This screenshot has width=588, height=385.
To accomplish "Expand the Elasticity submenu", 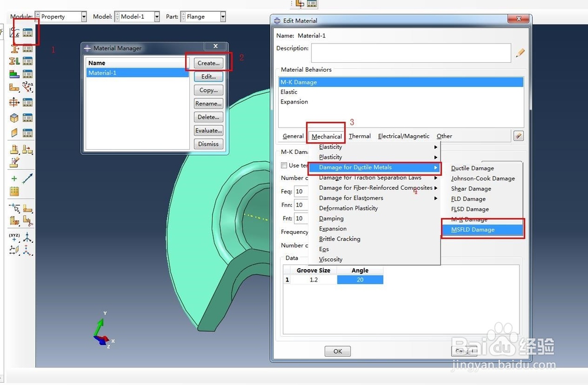I will pos(374,147).
